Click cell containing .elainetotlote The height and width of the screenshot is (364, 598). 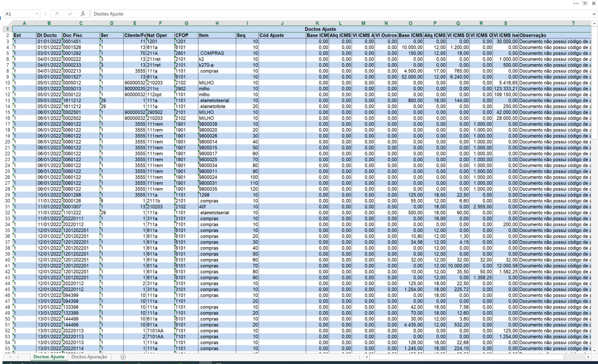[x=217, y=106]
